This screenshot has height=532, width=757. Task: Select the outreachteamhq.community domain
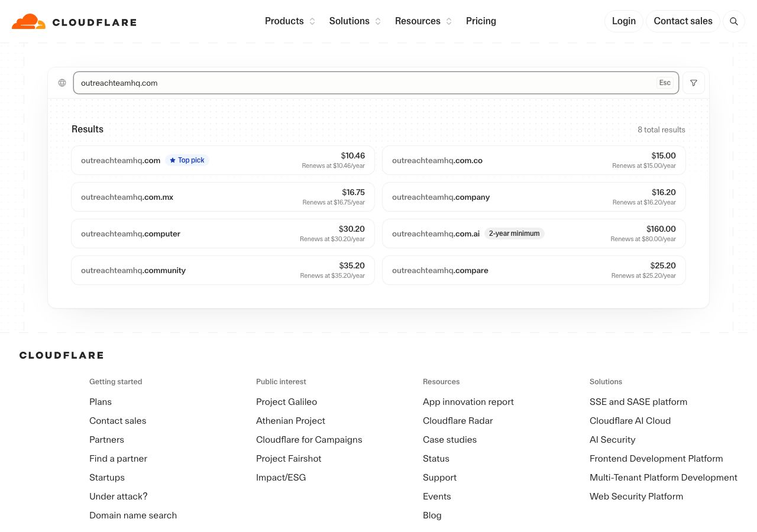click(223, 270)
